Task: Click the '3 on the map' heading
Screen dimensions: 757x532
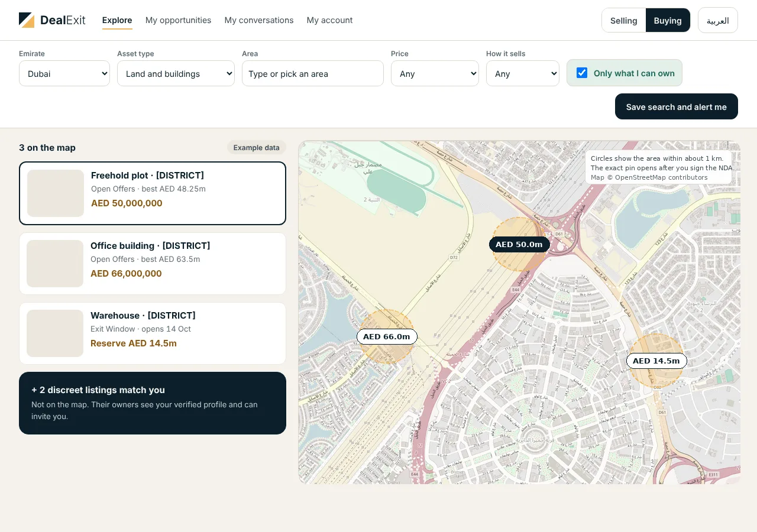Action: click(x=47, y=147)
